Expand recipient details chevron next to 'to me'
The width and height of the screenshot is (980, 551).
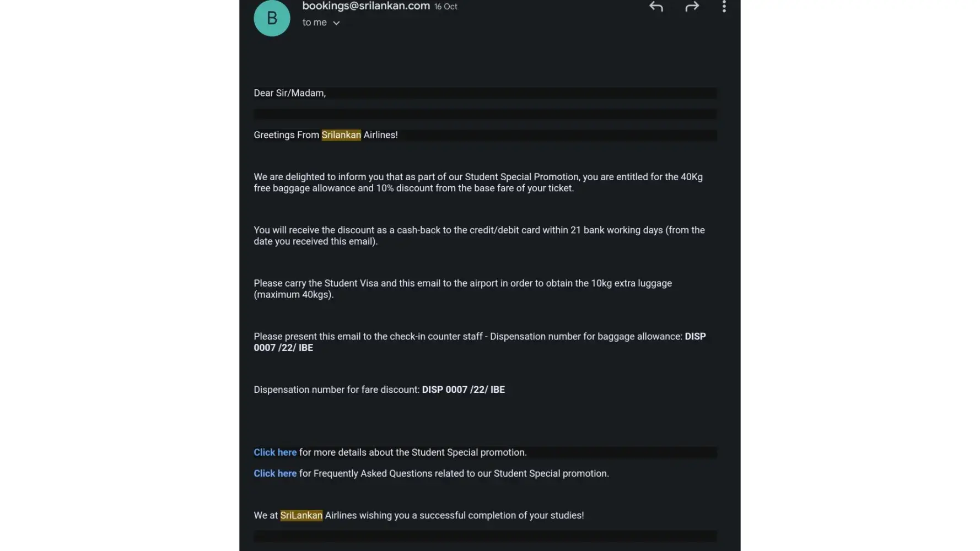coord(336,23)
